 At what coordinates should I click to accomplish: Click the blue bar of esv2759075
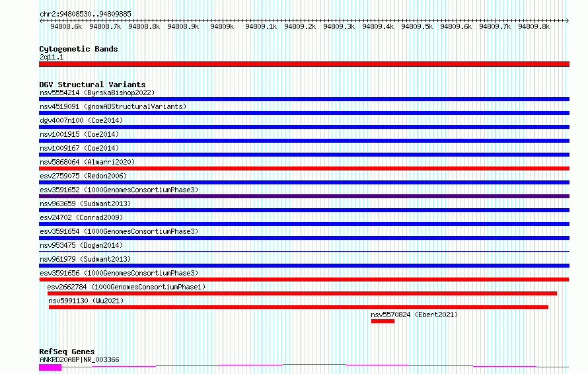pyautogui.click(x=304, y=182)
